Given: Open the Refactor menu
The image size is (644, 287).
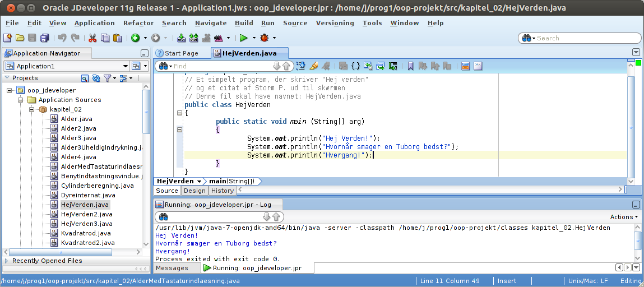Looking at the screenshot, I should [138, 23].
